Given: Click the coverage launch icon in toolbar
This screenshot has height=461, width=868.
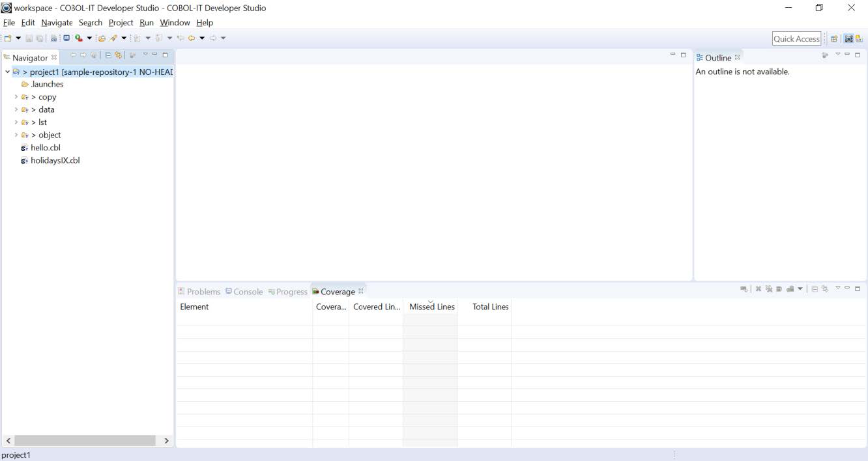Looking at the screenshot, I should point(78,38).
